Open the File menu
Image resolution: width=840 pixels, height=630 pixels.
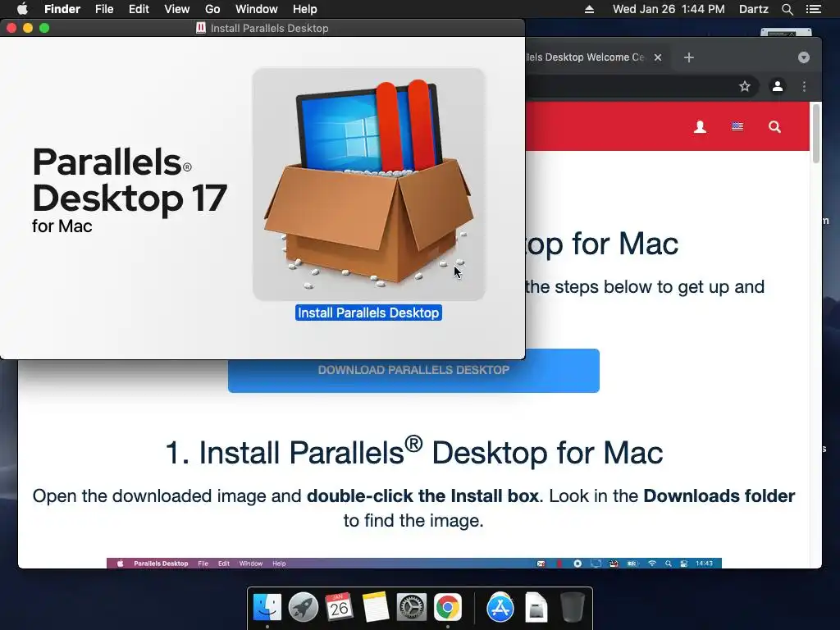tap(104, 9)
